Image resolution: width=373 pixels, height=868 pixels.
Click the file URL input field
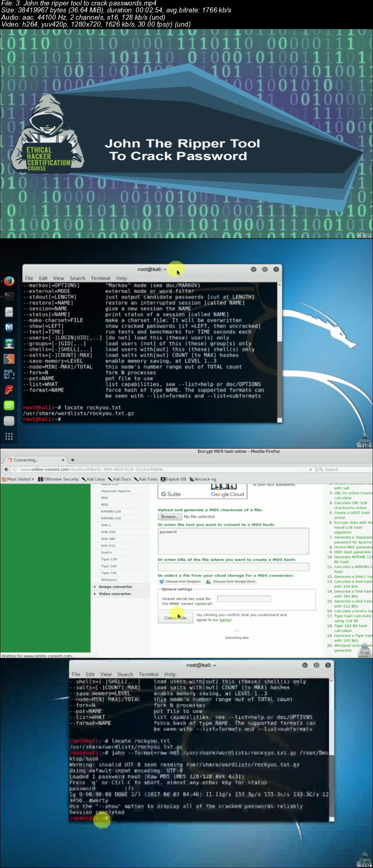coord(233,566)
